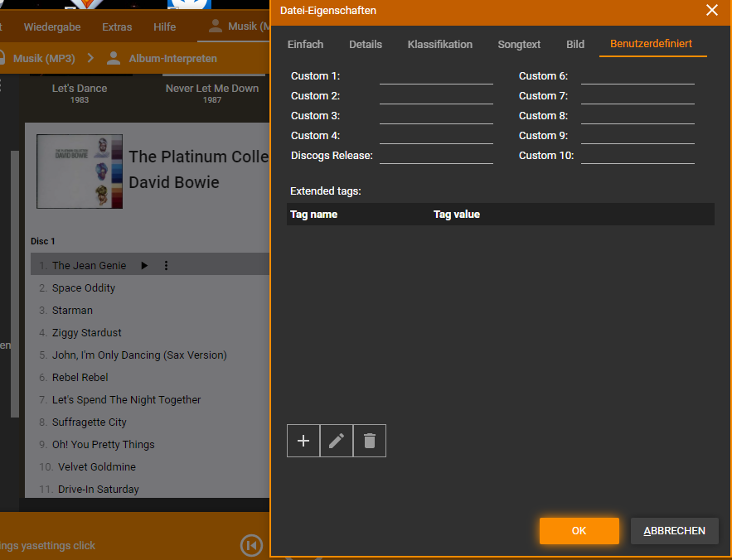Focus the Custom 9 input field
The height and width of the screenshot is (560, 732).
pyautogui.click(x=637, y=136)
